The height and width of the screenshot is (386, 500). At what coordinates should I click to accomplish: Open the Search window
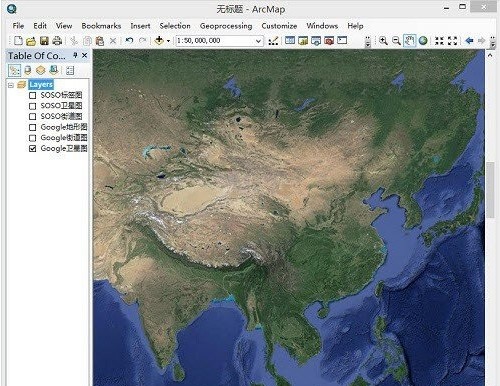pyautogui.click(x=316, y=41)
